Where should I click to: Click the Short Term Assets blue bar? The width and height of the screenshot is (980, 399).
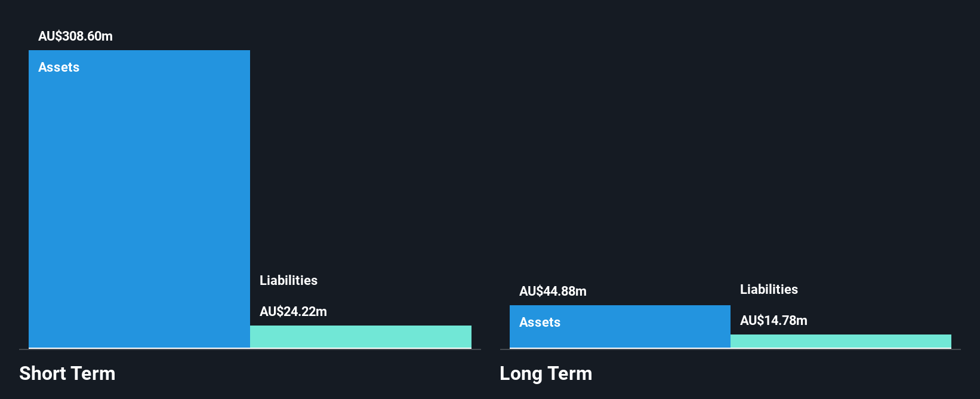point(139,199)
